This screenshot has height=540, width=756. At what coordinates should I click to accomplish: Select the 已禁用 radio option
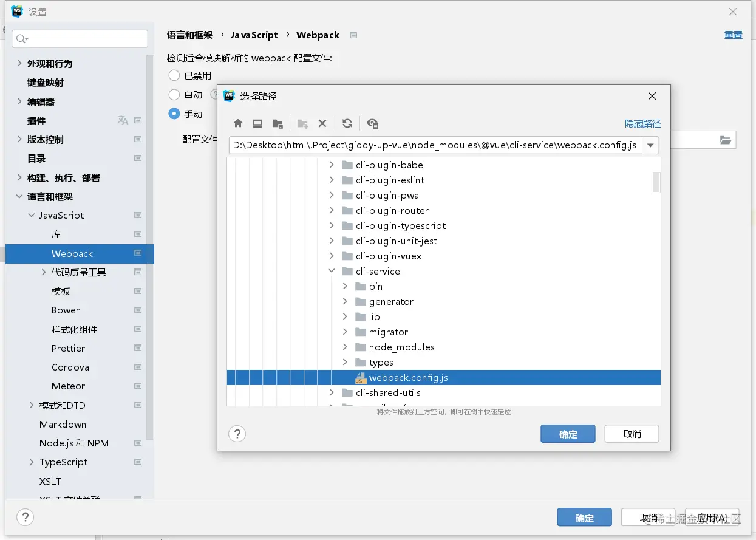174,75
